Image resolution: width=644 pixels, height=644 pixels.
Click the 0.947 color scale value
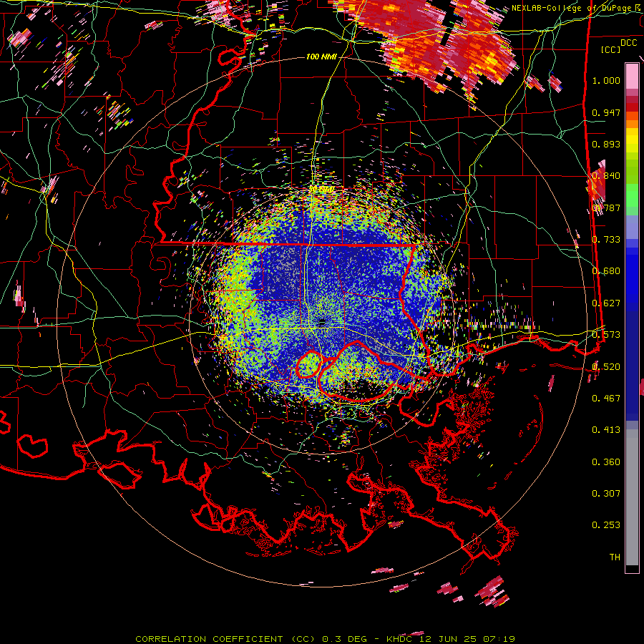click(x=606, y=112)
